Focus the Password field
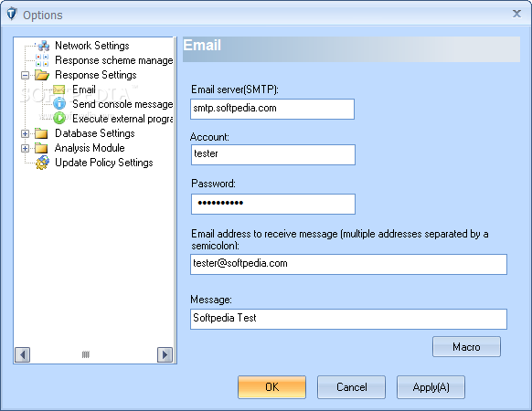 [x=273, y=204]
